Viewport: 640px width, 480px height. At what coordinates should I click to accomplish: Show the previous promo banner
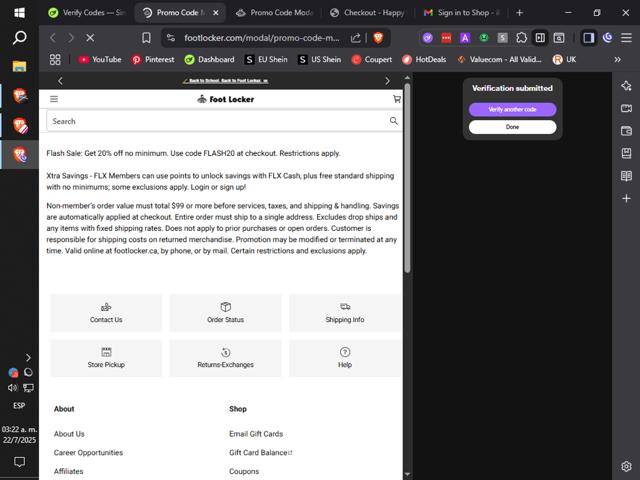click(x=60, y=81)
